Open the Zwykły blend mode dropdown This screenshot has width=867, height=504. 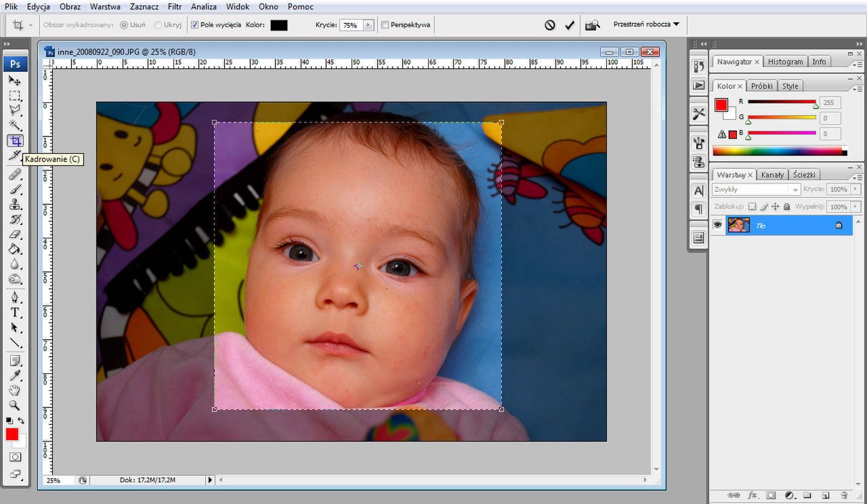coord(756,190)
